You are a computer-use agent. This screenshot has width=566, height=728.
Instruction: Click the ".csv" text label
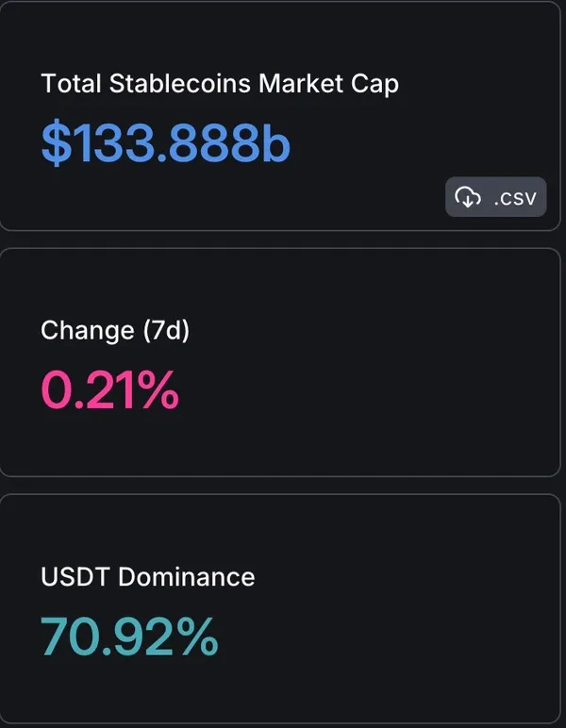pos(514,197)
